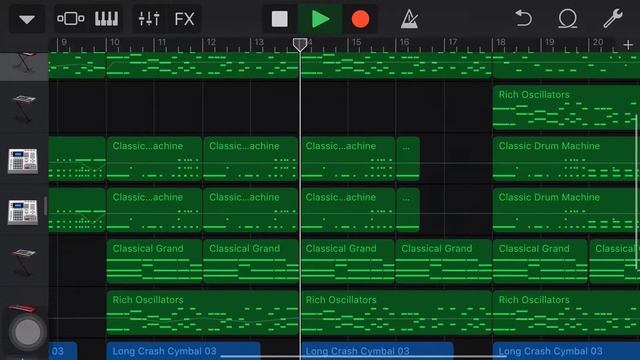Open song settings wrench
Image resolution: width=640 pixels, height=360 pixels.
[x=613, y=19]
